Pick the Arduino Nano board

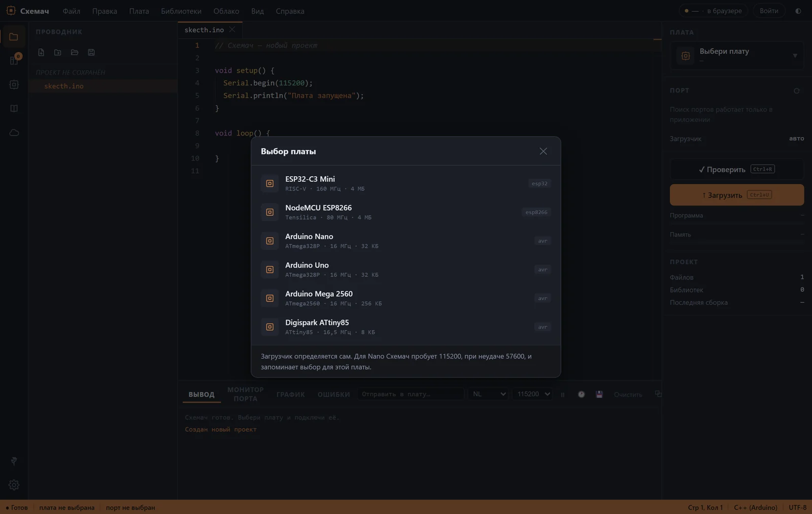(406, 241)
